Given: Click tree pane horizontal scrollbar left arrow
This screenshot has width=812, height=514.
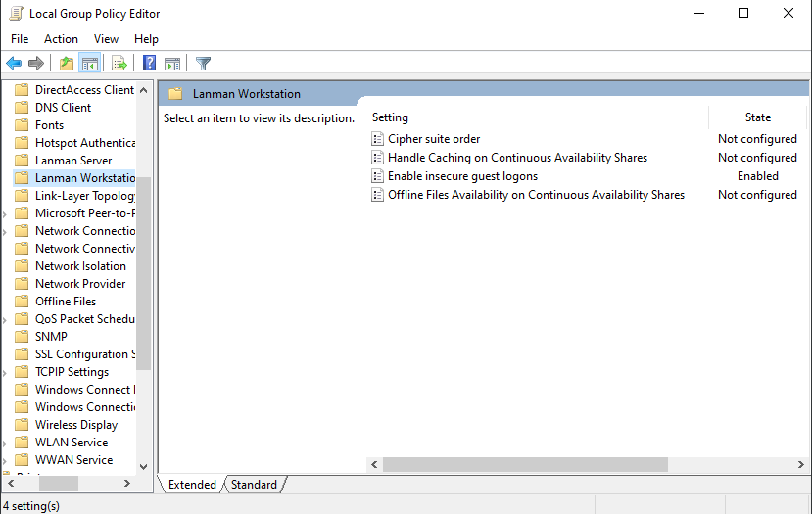Looking at the screenshot, I should point(11,483).
